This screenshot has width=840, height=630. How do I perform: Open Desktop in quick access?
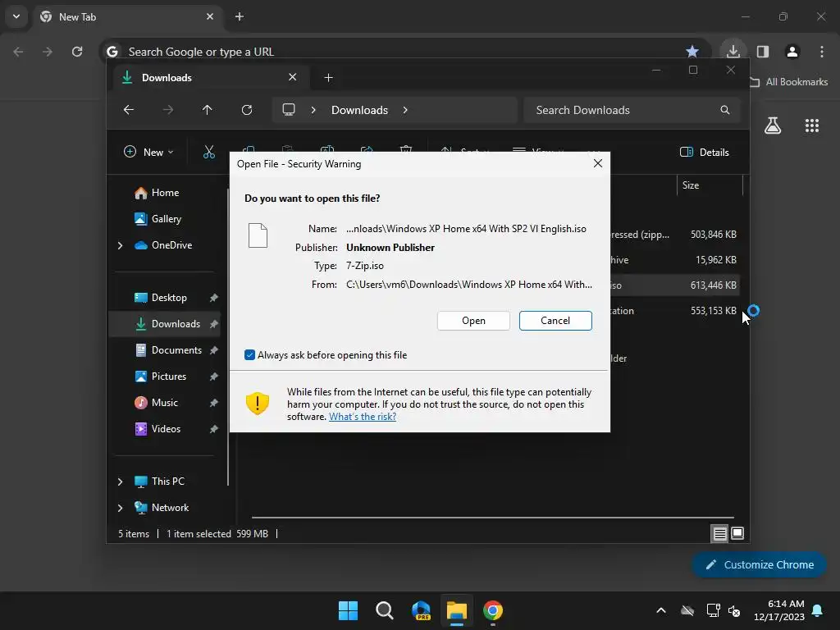[169, 297]
